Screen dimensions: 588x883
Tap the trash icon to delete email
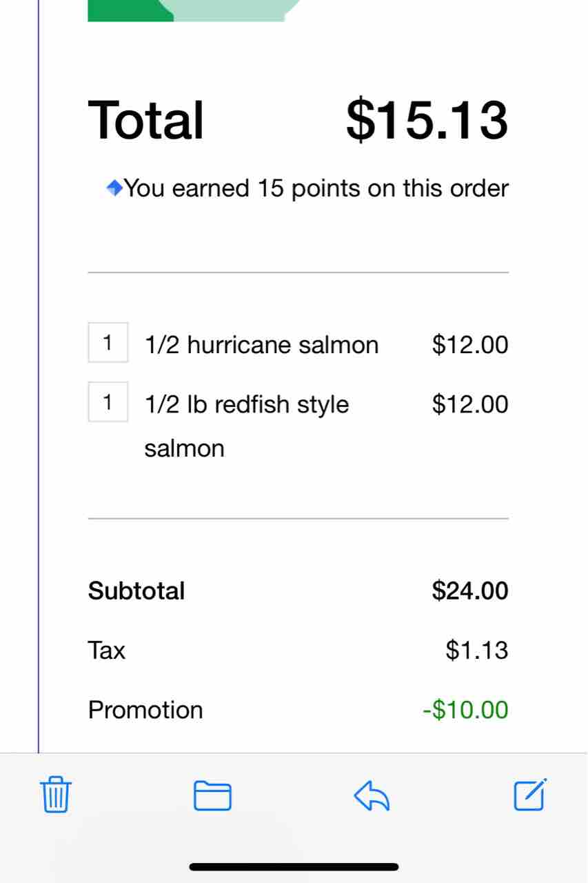pos(56,795)
